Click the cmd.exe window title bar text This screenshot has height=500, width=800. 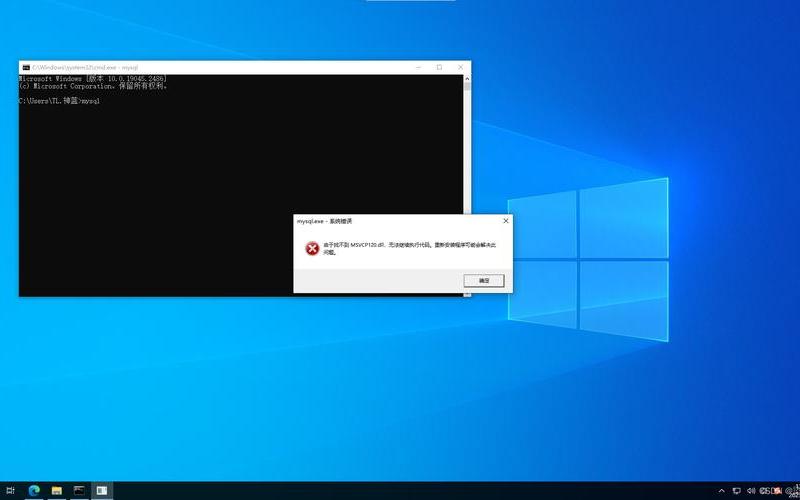coord(85,67)
